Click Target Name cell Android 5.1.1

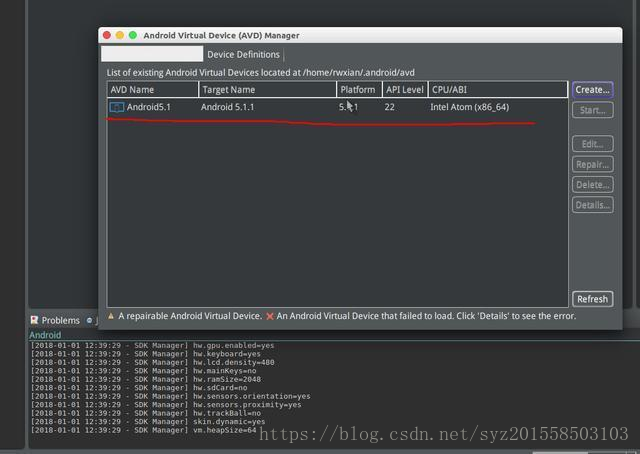[x=227, y=107]
